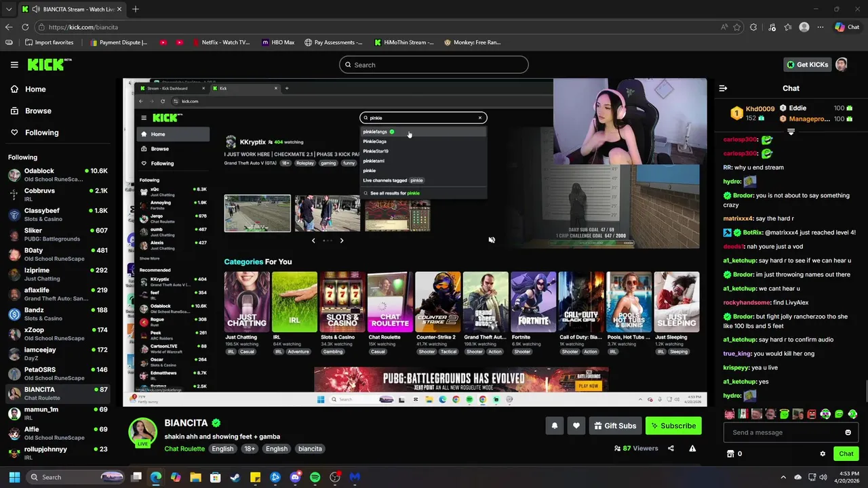
Task: Open the Netflix bookmark
Action: point(221,42)
